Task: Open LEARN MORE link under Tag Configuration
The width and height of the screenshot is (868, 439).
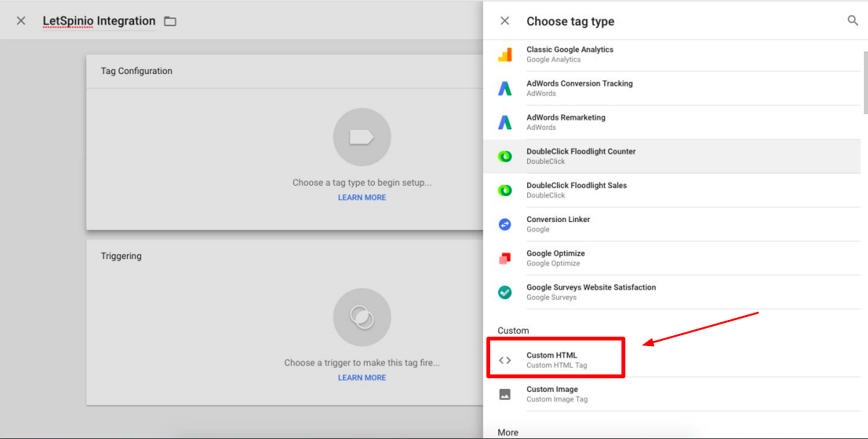Action: pyautogui.click(x=362, y=197)
